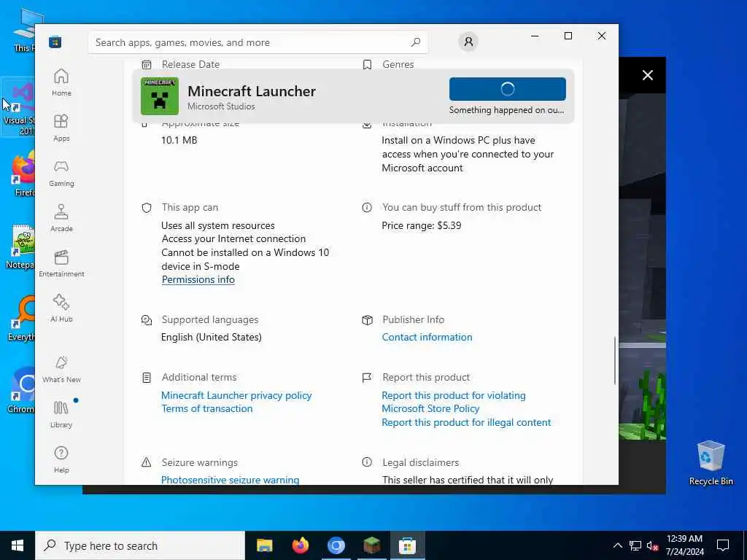Select Visual Studio desktop shortcut
This screenshot has width=747, height=560.
[18, 108]
